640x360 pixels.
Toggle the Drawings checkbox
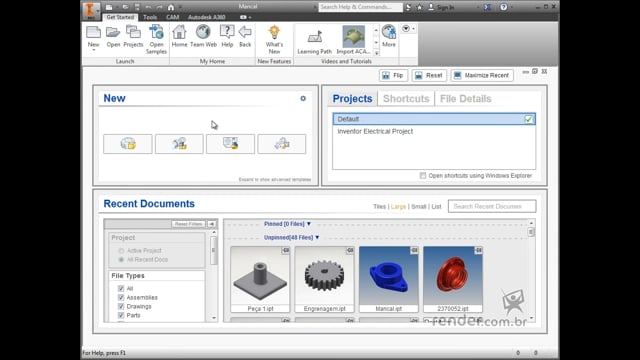(x=121, y=307)
